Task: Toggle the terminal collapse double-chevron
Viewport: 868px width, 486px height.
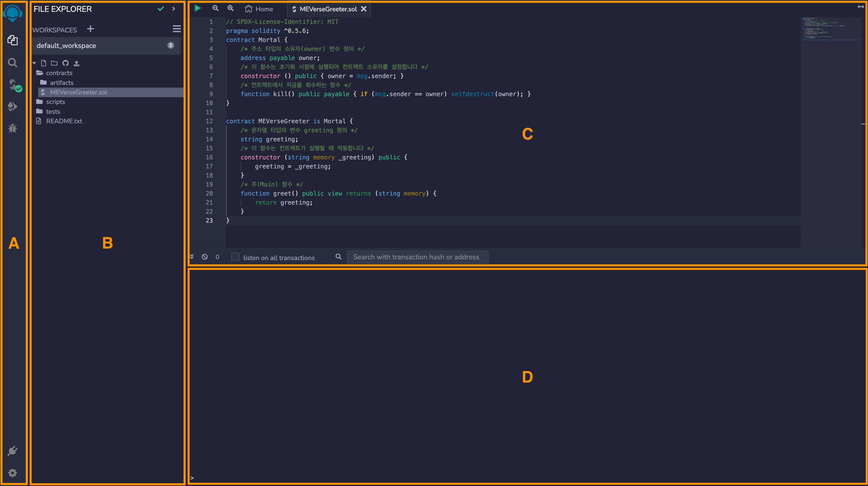Action: [x=192, y=257]
